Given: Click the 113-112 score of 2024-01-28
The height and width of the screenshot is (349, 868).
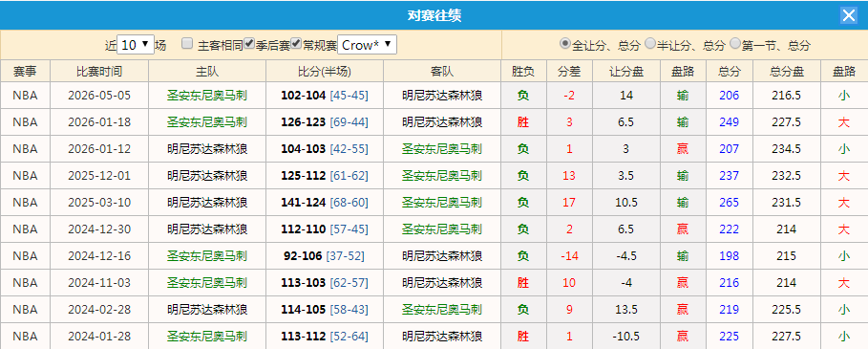Looking at the screenshot, I should [x=304, y=337].
